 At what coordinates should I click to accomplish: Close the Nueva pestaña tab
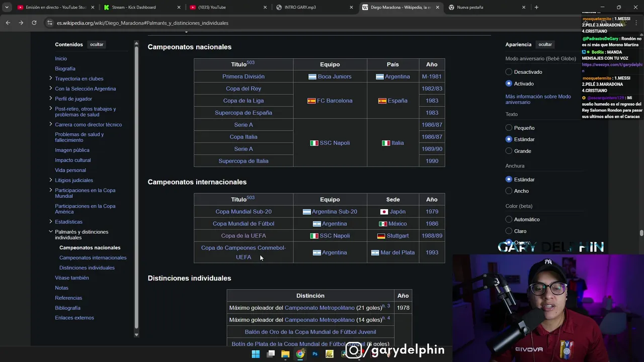click(524, 7)
